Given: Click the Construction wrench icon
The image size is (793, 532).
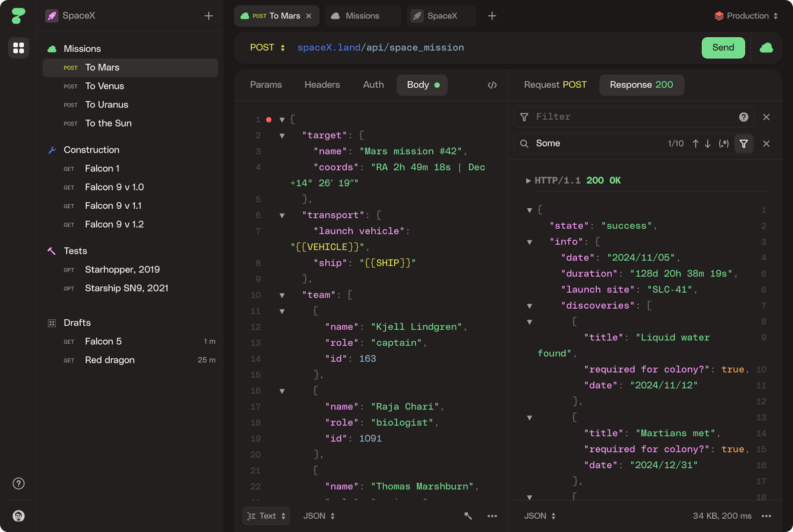Looking at the screenshot, I should point(51,149).
